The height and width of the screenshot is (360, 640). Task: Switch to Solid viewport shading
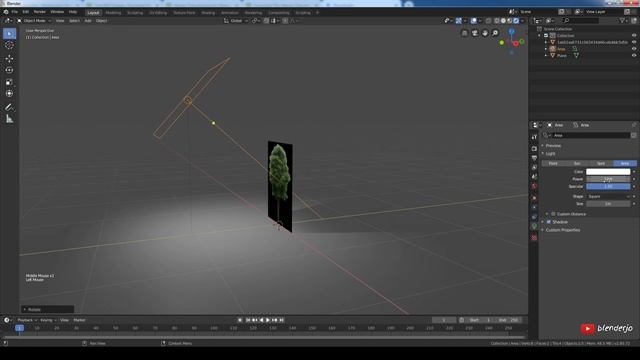pos(503,20)
